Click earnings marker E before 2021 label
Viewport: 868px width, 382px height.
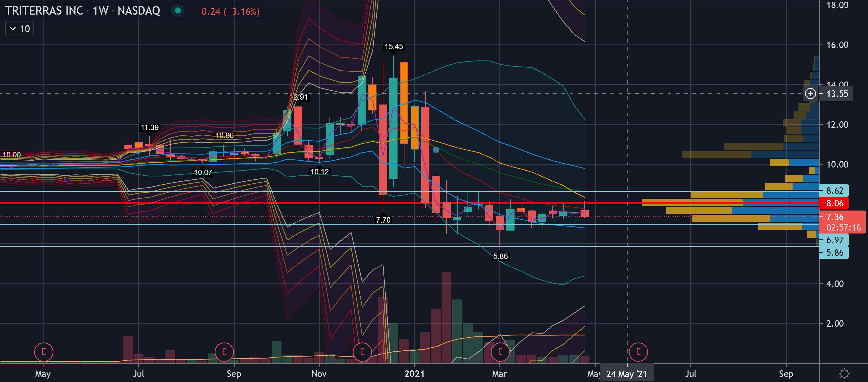coord(362,352)
